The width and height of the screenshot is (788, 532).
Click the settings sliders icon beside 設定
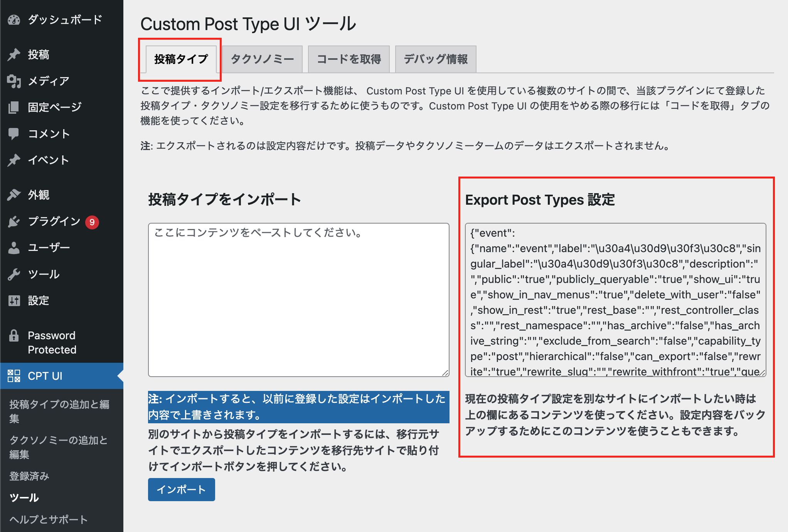14,300
